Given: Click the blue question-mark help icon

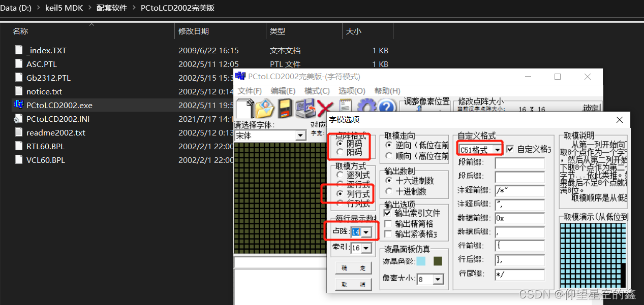Looking at the screenshot, I should pyautogui.click(x=386, y=106).
